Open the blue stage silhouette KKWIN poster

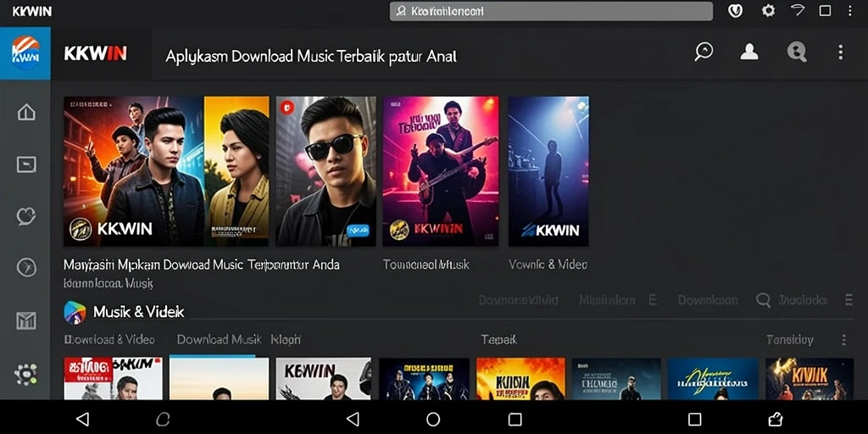(548, 171)
